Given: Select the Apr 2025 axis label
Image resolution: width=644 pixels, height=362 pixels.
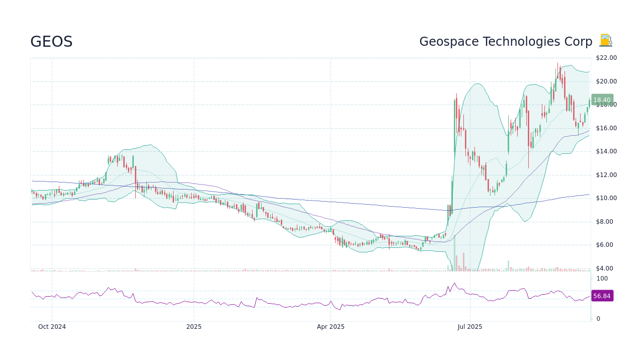Looking at the screenshot, I should (x=331, y=326).
